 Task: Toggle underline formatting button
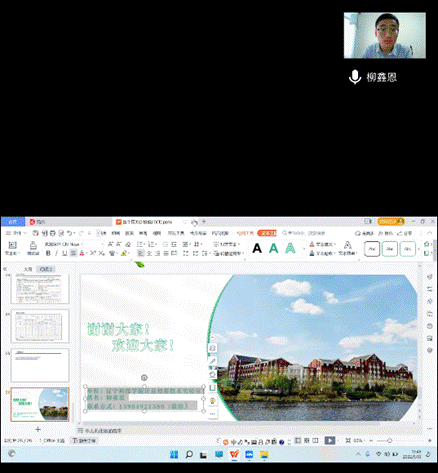[65, 253]
